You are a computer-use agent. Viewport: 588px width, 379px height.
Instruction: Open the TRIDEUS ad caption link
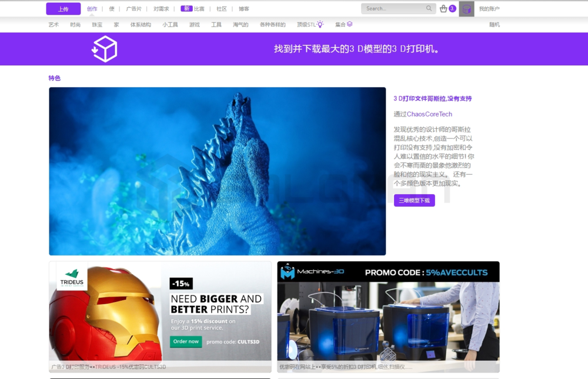coord(108,367)
